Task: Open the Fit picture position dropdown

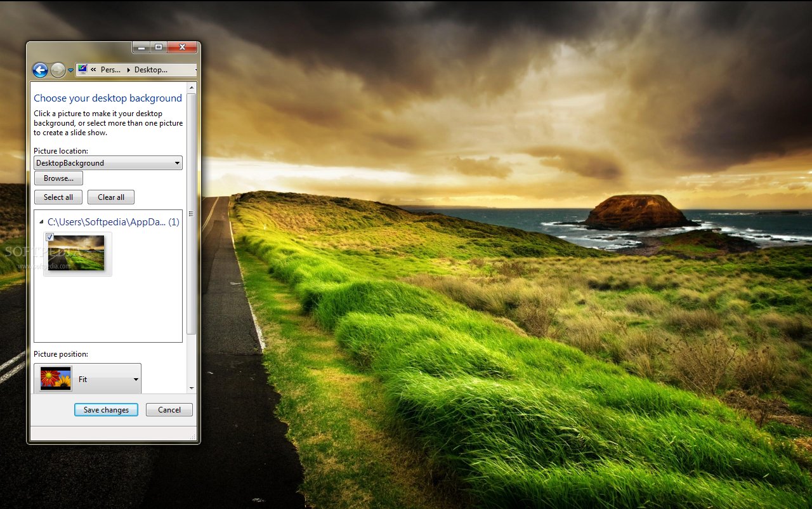Action: pyautogui.click(x=88, y=379)
